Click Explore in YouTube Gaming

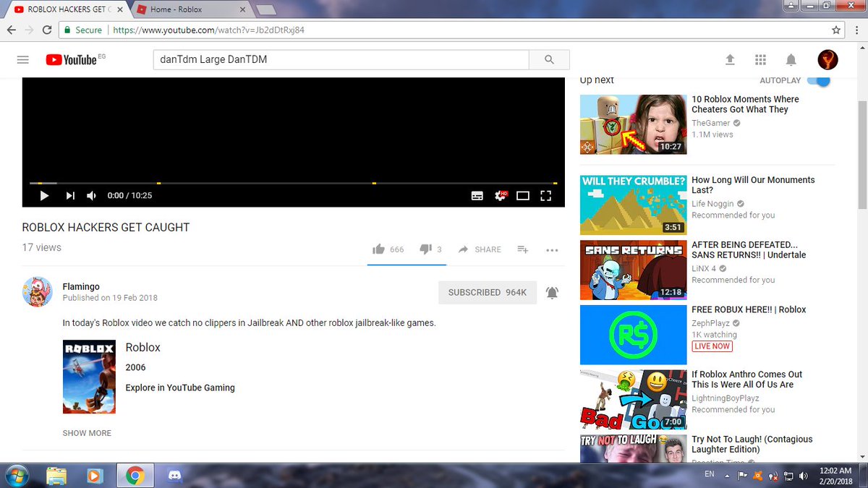click(180, 388)
